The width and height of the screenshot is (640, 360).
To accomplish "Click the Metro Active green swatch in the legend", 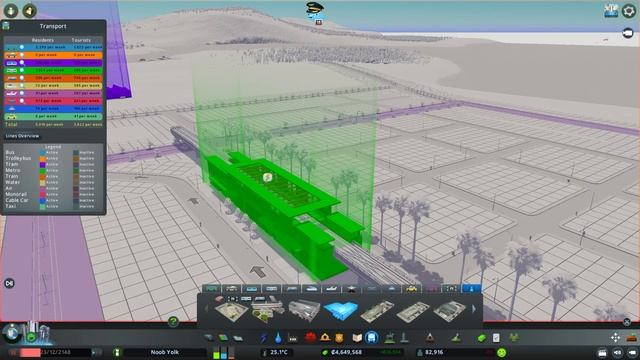I will point(42,171).
